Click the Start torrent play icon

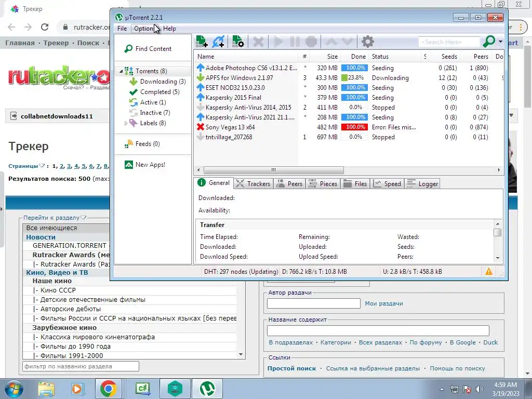click(x=278, y=42)
